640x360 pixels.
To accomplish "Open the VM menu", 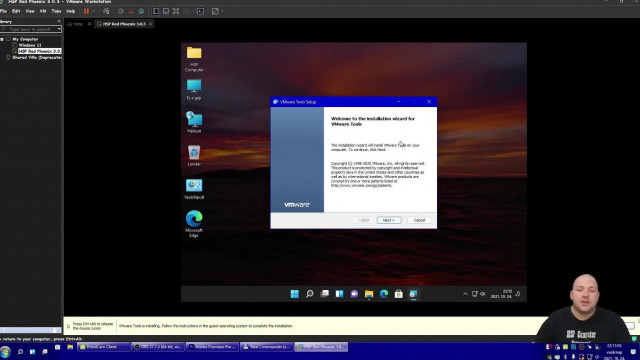I will (43, 11).
